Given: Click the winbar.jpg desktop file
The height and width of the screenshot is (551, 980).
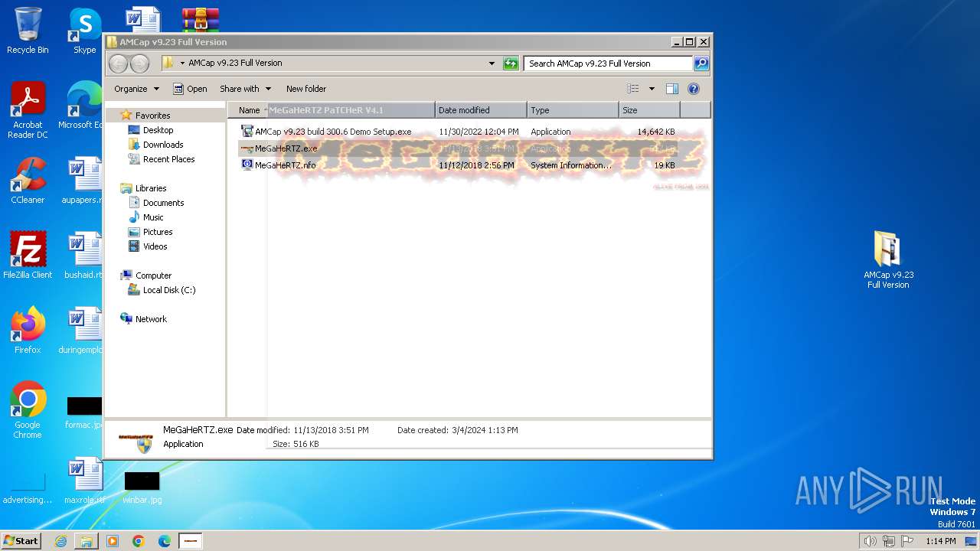Looking at the screenshot, I should (142, 487).
